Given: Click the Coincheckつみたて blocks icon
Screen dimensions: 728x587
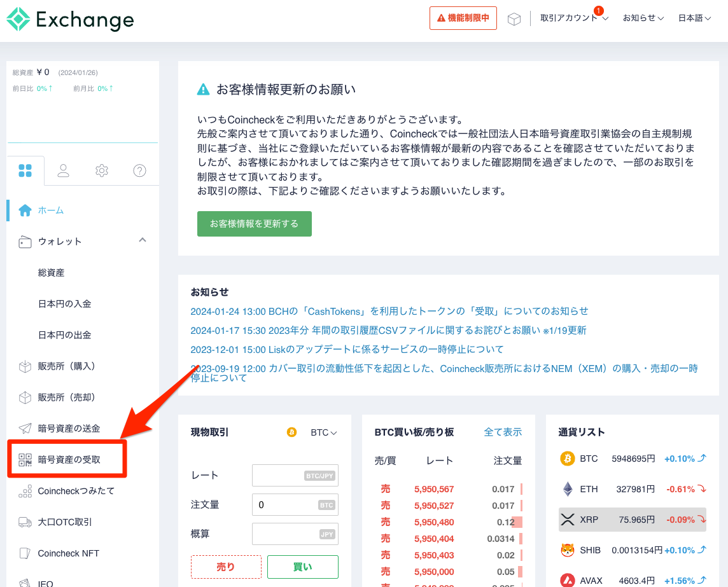Looking at the screenshot, I should coord(25,491).
